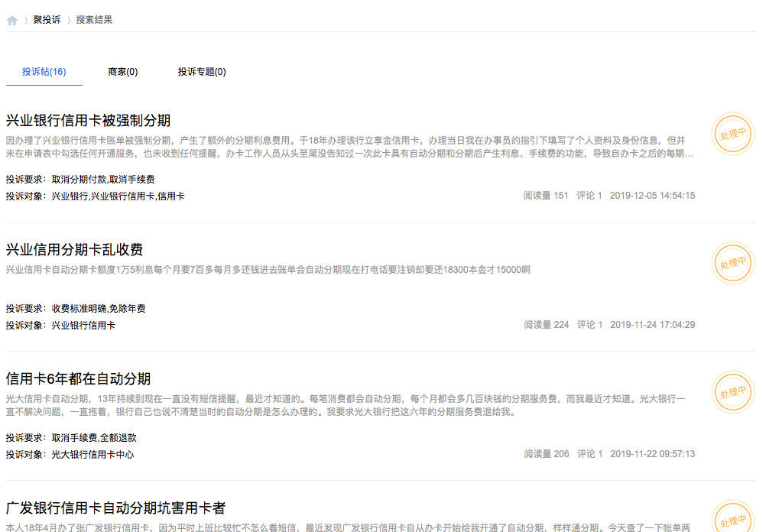Viewport: 782px width, 532px height.
Task: Click 处理中 stamp on 兴业信用分期卡乱收费 complaint
Action: coord(732,263)
